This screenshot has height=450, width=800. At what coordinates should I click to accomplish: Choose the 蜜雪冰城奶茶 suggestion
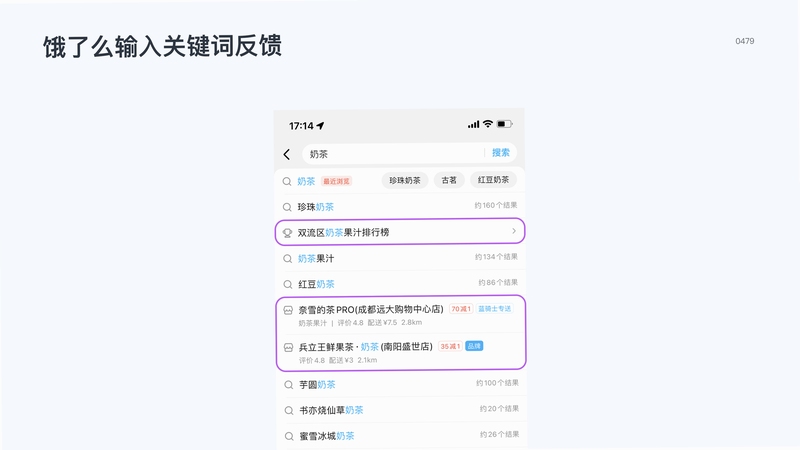pyautogui.click(x=327, y=436)
